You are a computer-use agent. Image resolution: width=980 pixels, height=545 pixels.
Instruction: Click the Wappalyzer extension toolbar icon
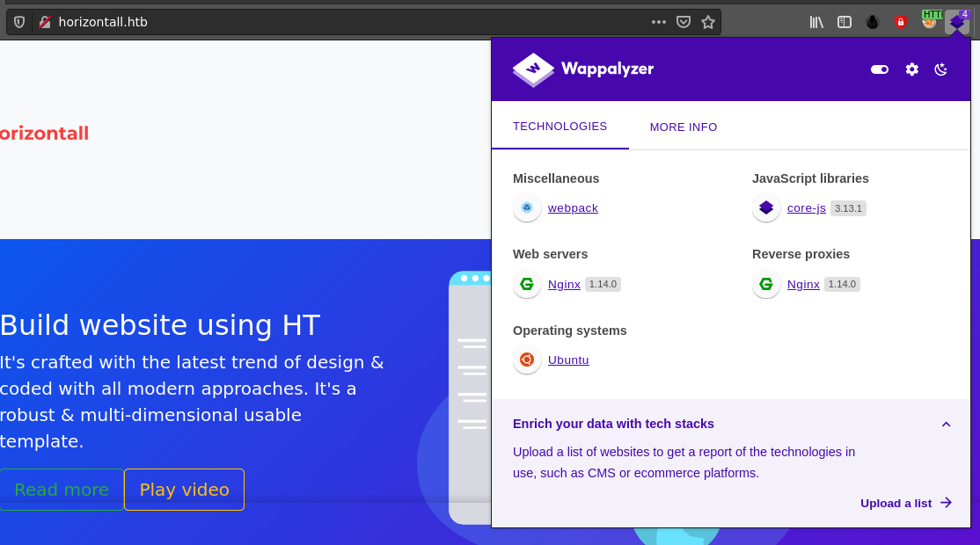(x=957, y=22)
